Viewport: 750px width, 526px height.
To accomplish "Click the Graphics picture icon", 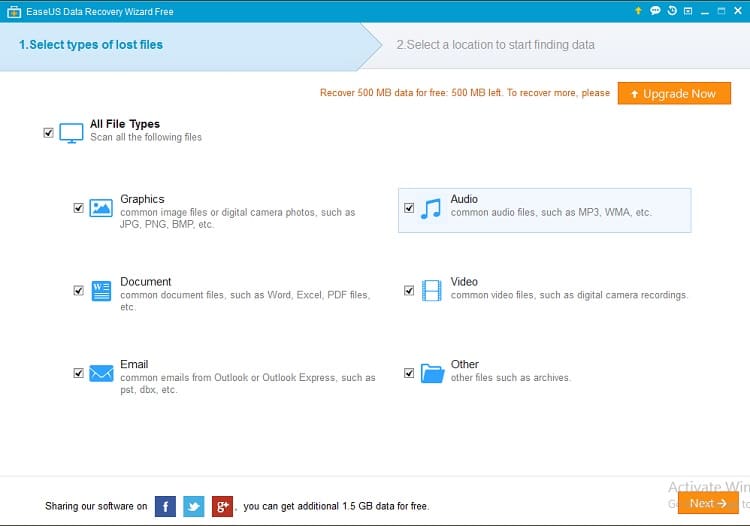I will click(101, 208).
